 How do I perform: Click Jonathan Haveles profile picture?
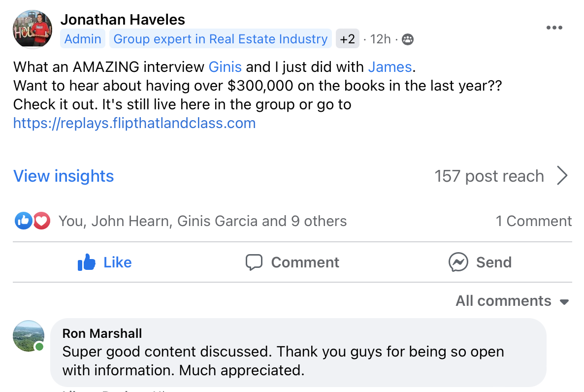tap(32, 29)
